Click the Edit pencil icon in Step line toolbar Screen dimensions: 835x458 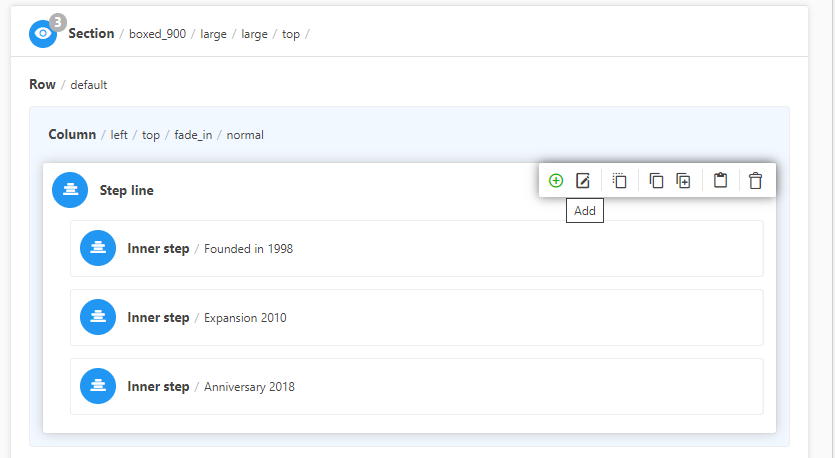point(583,181)
